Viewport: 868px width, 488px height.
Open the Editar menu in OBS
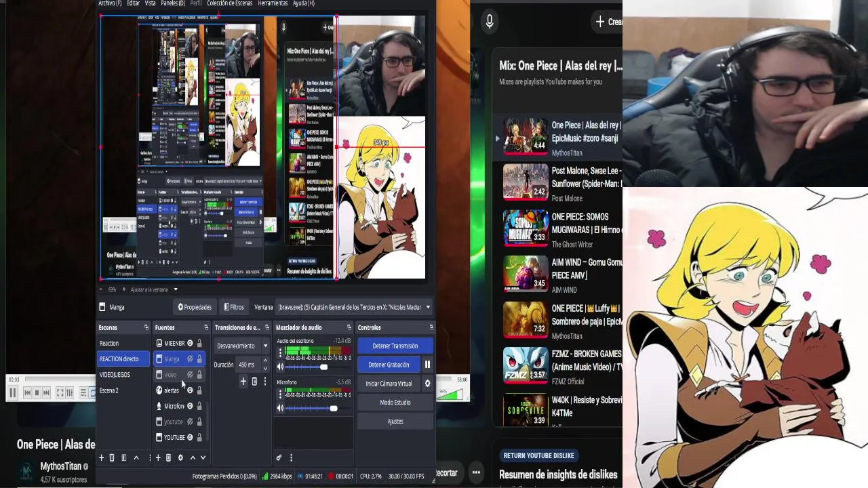click(133, 3)
